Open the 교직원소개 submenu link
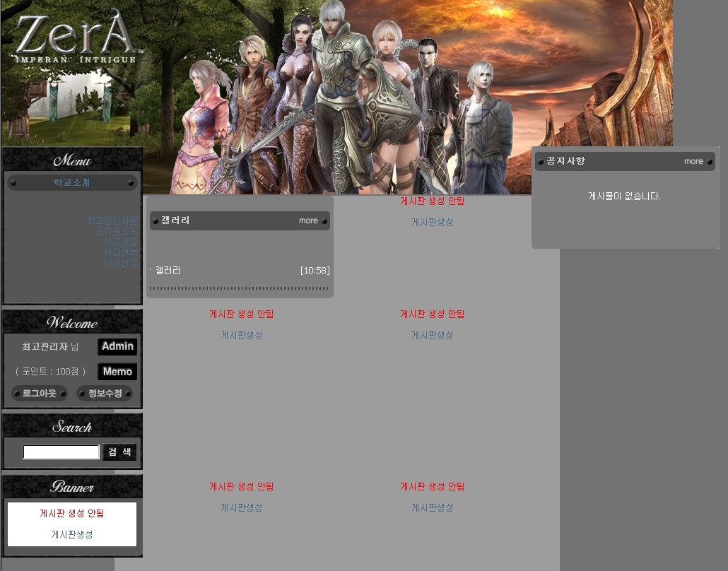 pyautogui.click(x=116, y=231)
